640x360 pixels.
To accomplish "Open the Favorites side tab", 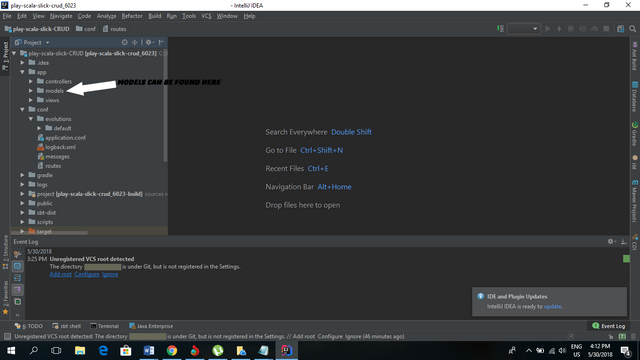I will [5, 297].
